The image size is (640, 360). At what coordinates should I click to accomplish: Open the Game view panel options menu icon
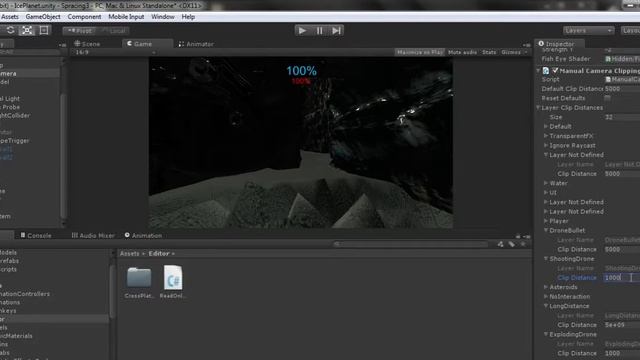point(527,45)
